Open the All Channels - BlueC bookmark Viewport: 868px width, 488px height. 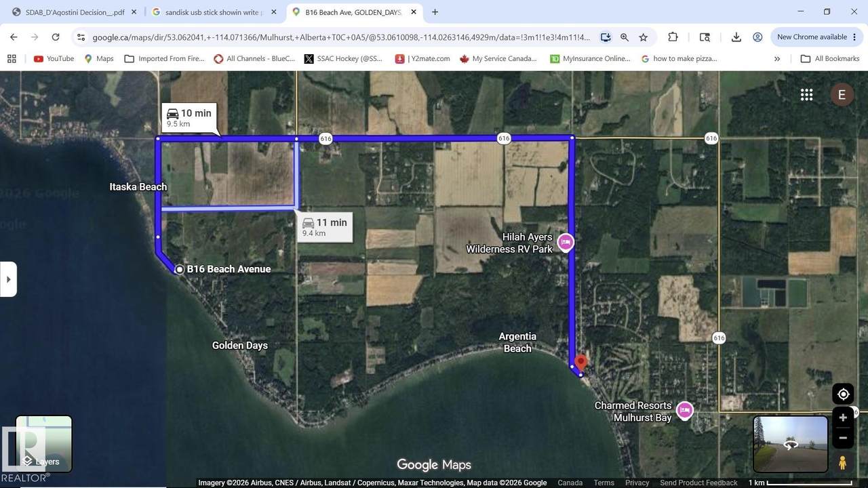point(254,59)
